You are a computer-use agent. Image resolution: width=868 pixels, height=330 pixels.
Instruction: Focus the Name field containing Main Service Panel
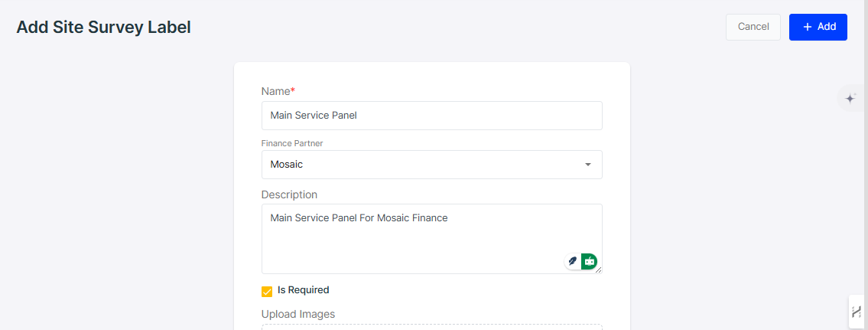432,116
